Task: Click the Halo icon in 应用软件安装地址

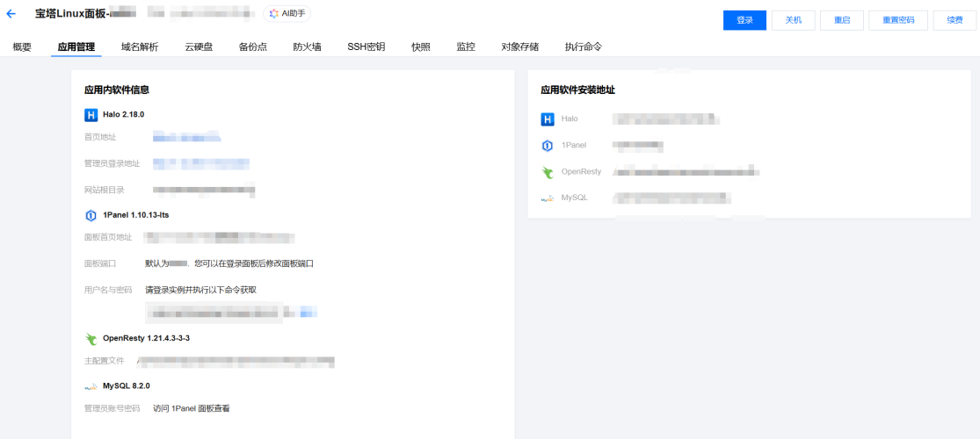Action: pos(548,119)
